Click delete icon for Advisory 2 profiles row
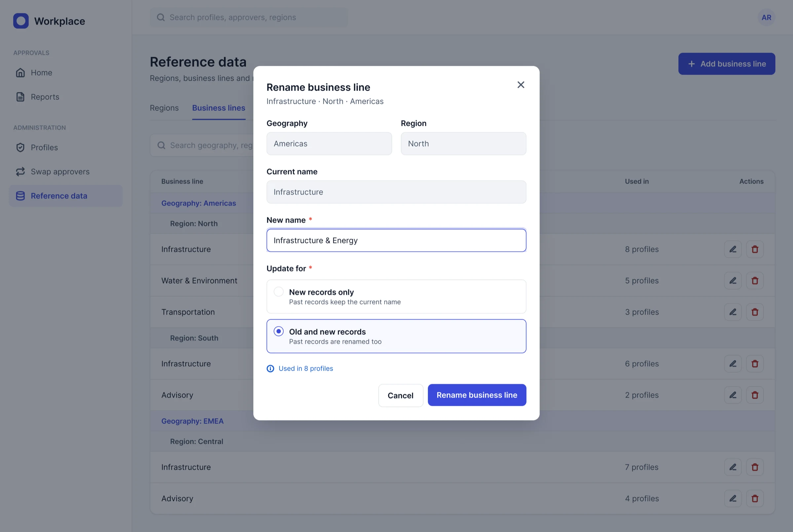This screenshot has width=793, height=532. (755, 395)
